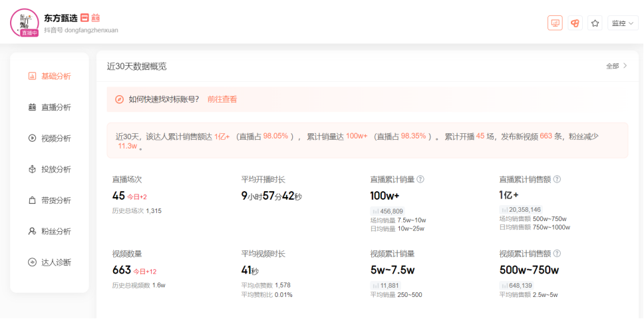644x319 pixels.
Task: Click the 11.3w follower decrease value
Action: click(x=127, y=147)
